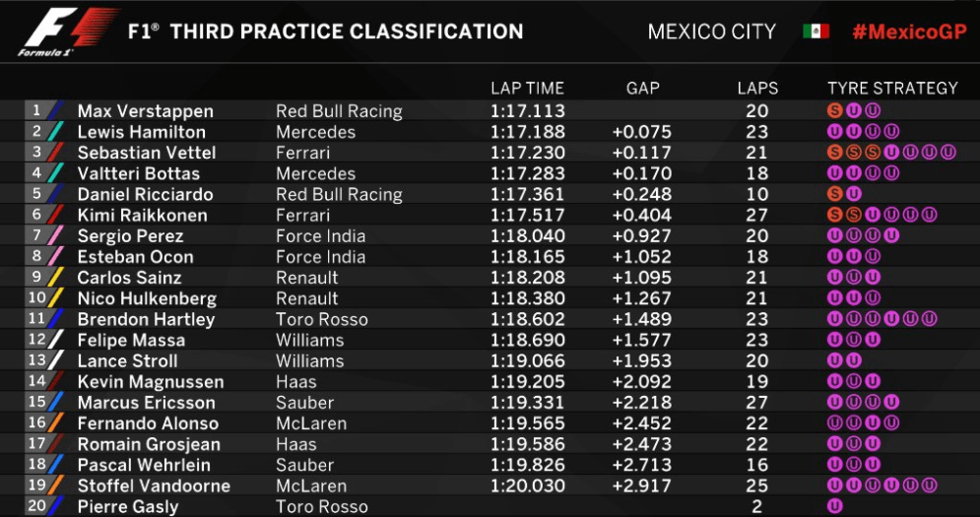
Task: Click Daniel Ricciardo's orange supersoft tyre icon
Action: click(834, 194)
